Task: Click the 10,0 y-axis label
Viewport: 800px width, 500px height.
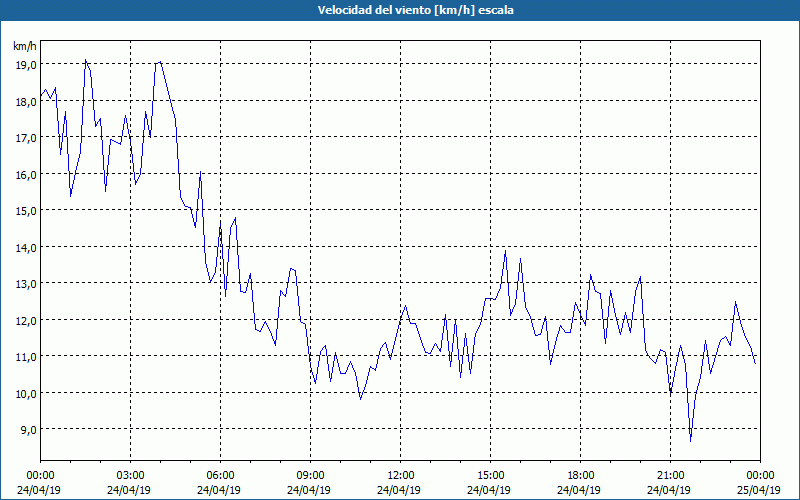Action: click(26, 393)
